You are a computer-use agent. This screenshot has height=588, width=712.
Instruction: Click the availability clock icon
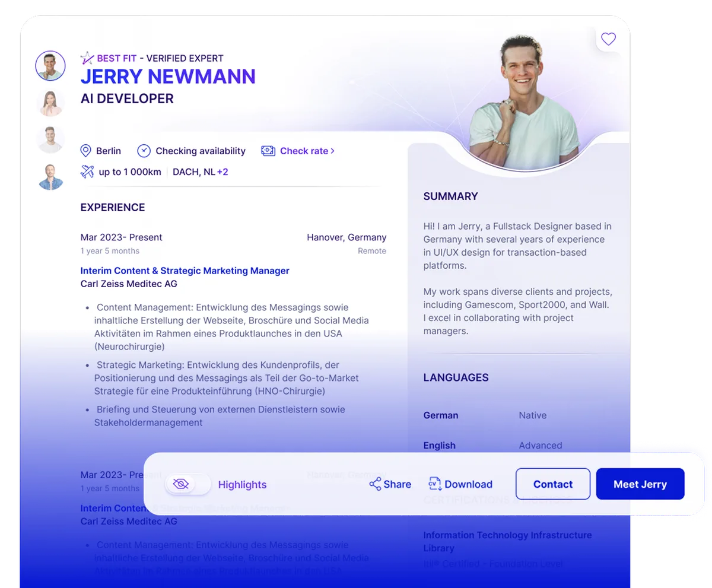pos(144,151)
